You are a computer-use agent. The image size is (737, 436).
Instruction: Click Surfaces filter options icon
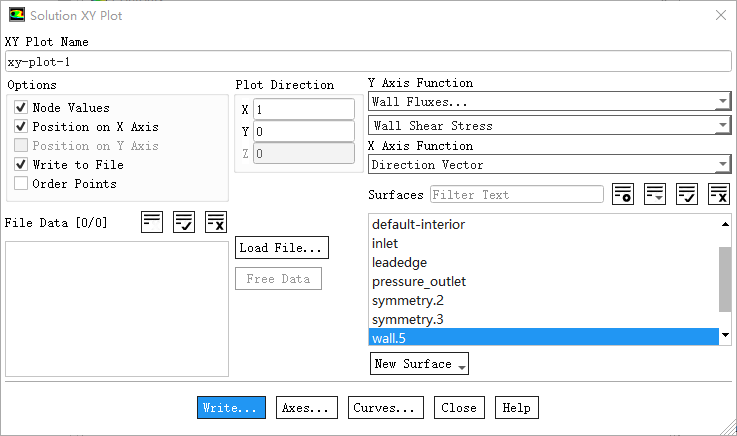(x=623, y=194)
